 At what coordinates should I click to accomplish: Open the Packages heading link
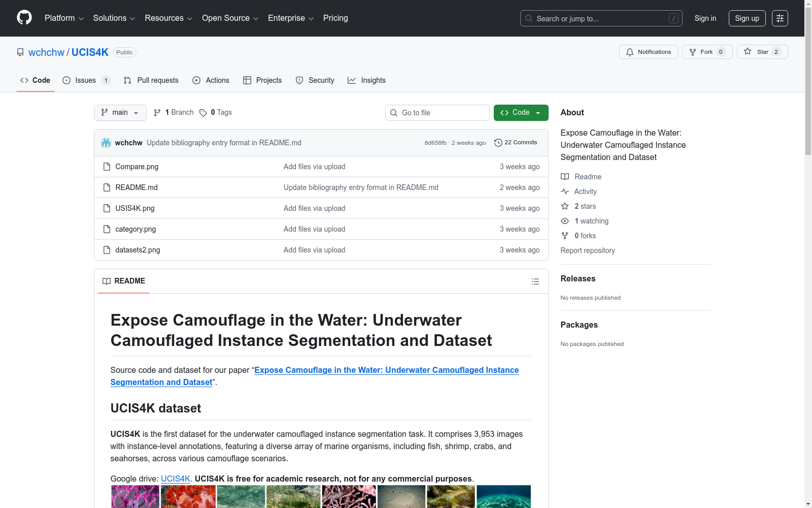pyautogui.click(x=579, y=325)
